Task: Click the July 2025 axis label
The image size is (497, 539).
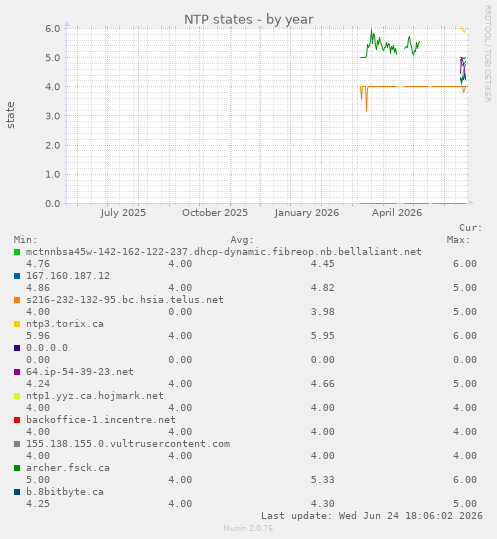Action: click(x=123, y=213)
